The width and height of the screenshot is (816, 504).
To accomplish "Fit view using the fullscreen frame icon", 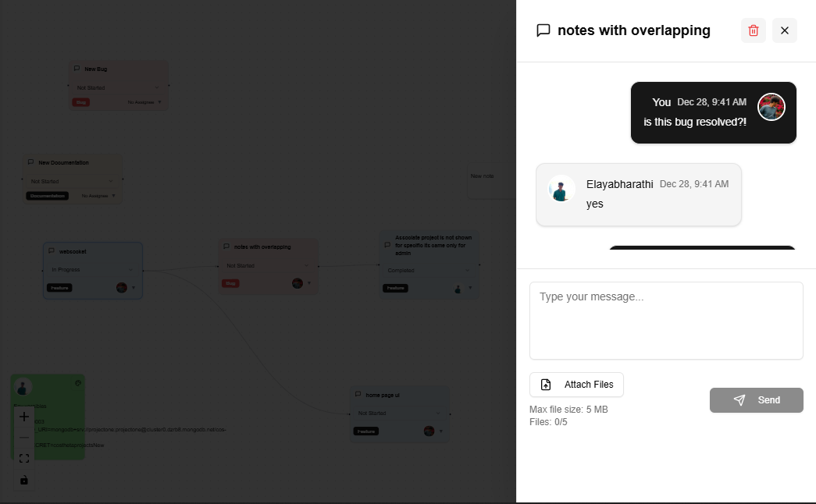I will 24,458.
